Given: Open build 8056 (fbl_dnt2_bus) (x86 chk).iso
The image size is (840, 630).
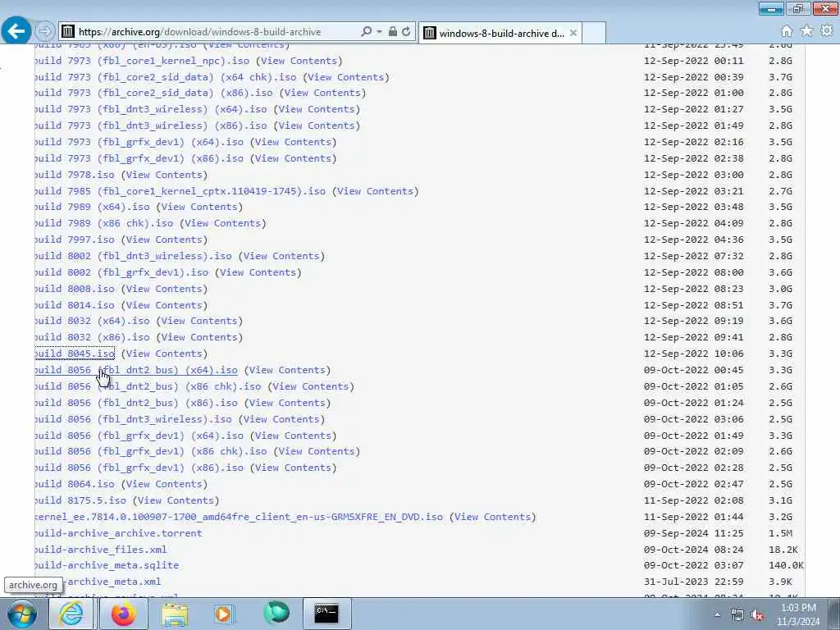Looking at the screenshot, I should [148, 386].
